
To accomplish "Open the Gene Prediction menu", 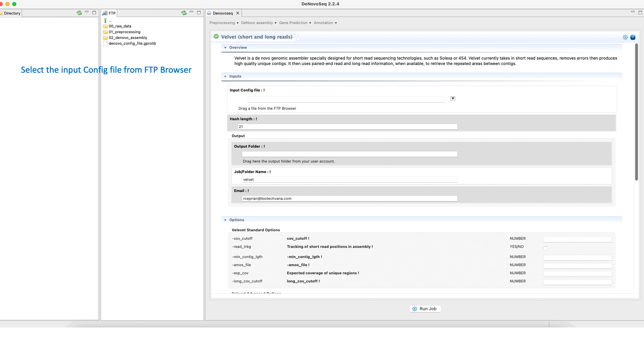I will click(295, 23).
